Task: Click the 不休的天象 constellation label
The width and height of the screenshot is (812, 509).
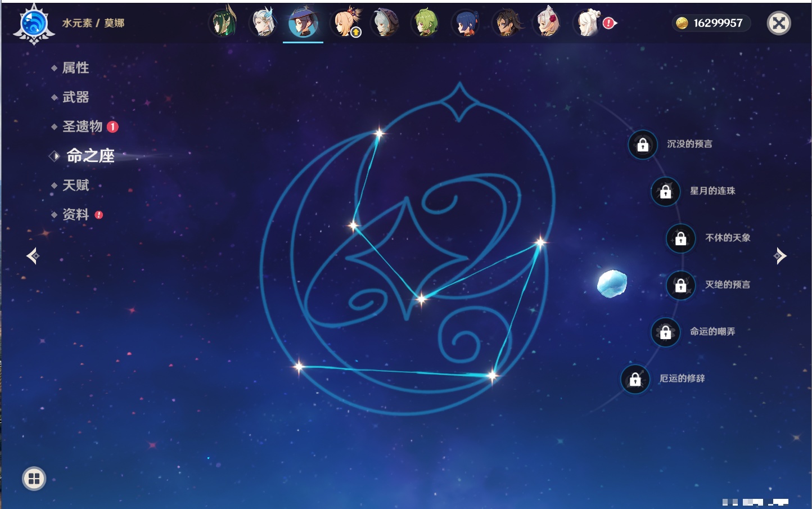Action: click(x=728, y=237)
